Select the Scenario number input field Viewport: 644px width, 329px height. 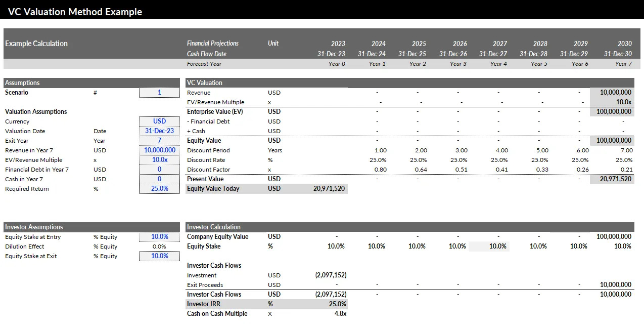[159, 92]
